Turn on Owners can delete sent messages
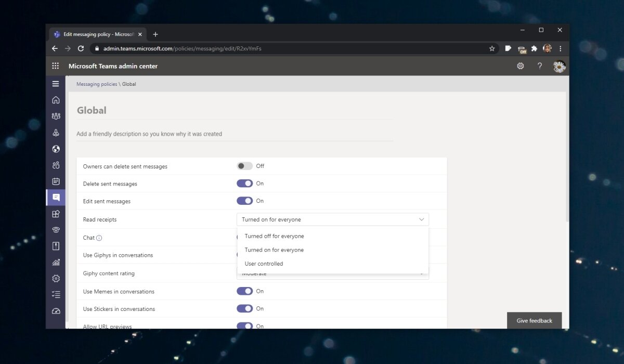This screenshot has height=364, width=624. 244,165
